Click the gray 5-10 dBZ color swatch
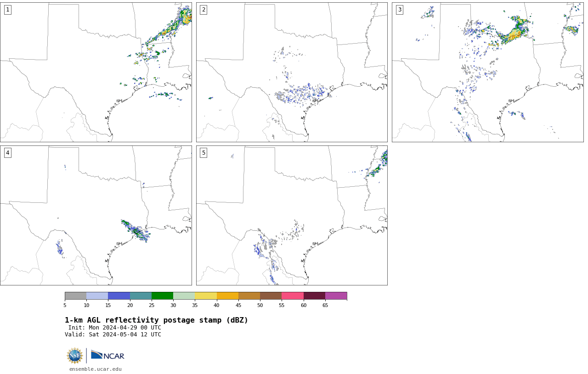The height and width of the screenshot is (374, 588). pyautogui.click(x=75, y=296)
